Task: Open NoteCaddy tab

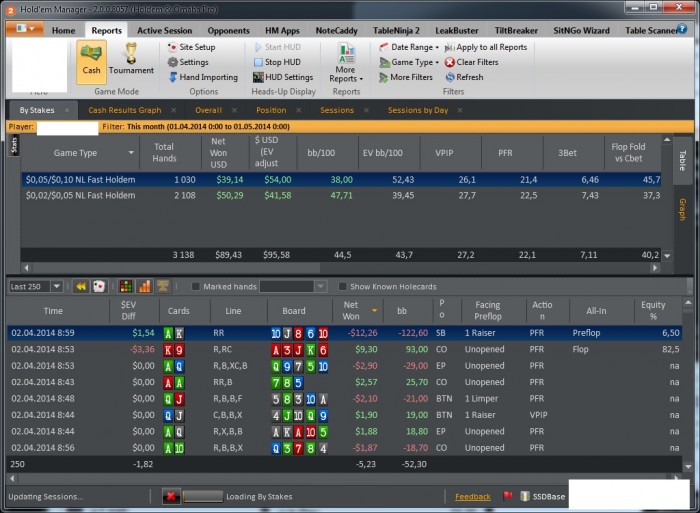Action: pos(337,30)
